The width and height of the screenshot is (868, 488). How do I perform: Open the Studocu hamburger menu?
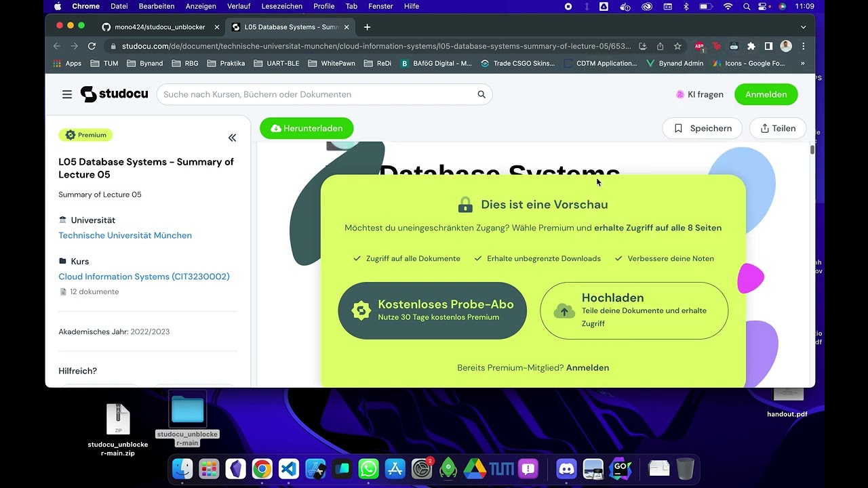67,94
